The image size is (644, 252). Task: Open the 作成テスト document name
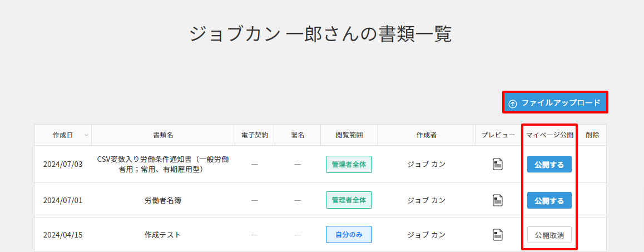click(163, 235)
